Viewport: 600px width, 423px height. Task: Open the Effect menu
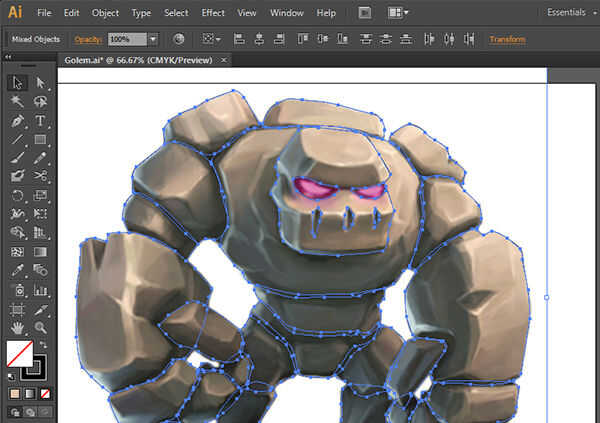tap(213, 13)
